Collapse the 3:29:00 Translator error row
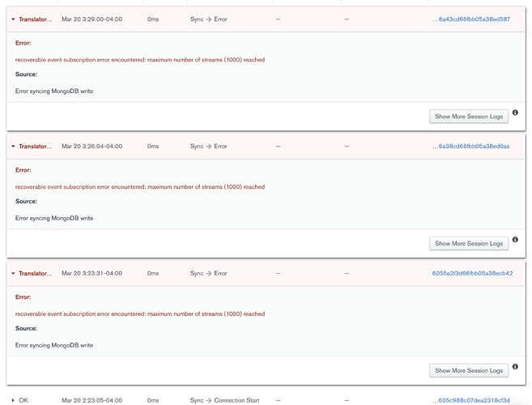532x405 pixels. click(x=13, y=19)
